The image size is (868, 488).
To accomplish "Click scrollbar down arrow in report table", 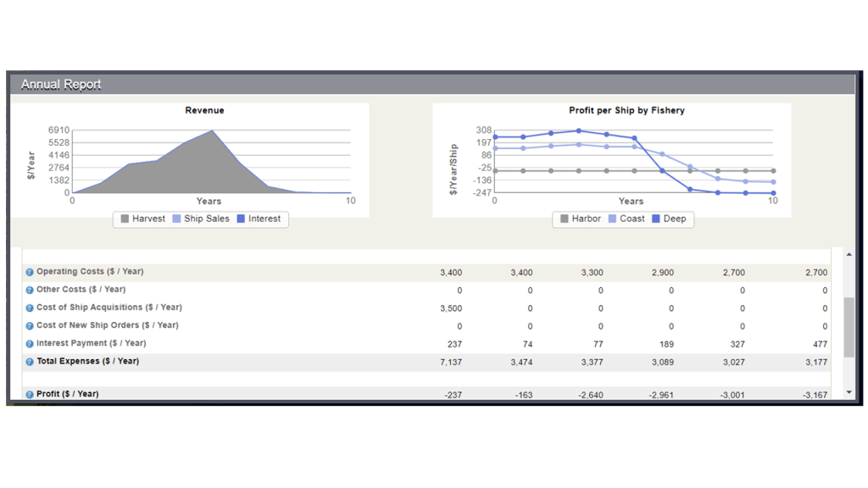I will pyautogui.click(x=849, y=393).
